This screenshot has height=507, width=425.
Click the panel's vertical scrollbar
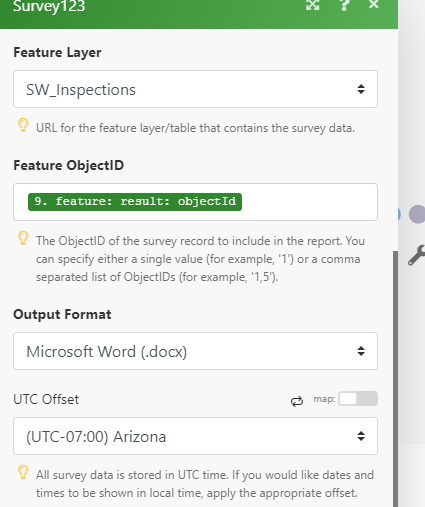(395, 379)
